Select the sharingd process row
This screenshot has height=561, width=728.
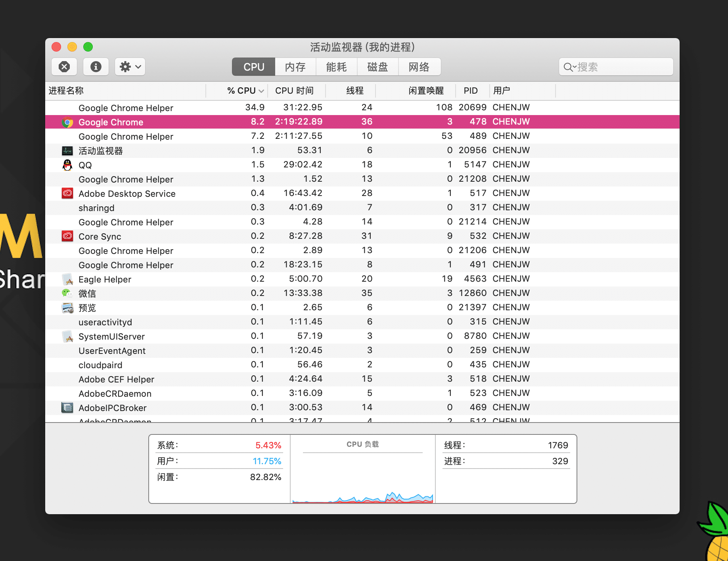(x=362, y=207)
